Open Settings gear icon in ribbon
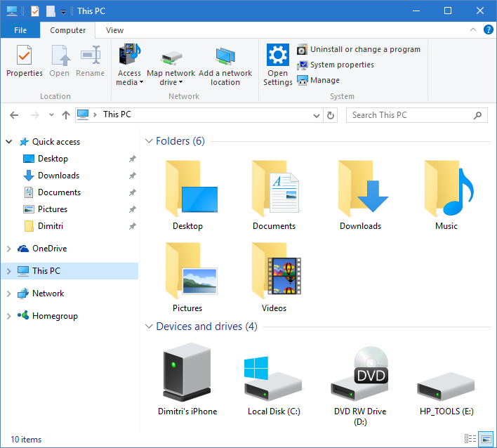Image resolution: width=497 pixels, height=448 pixels. point(278,55)
